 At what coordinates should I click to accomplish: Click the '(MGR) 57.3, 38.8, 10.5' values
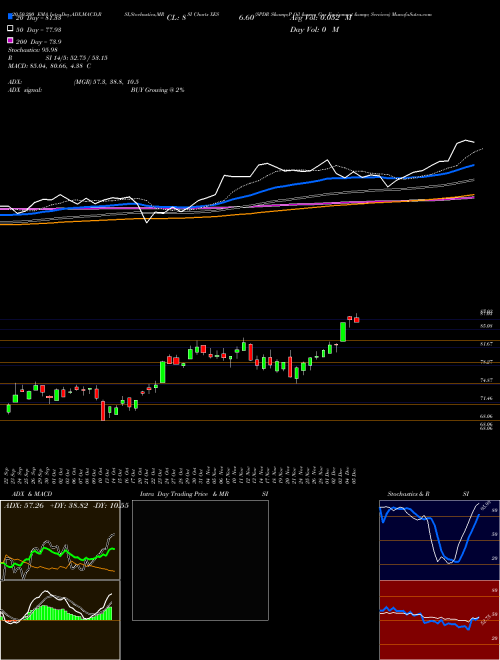106,82
